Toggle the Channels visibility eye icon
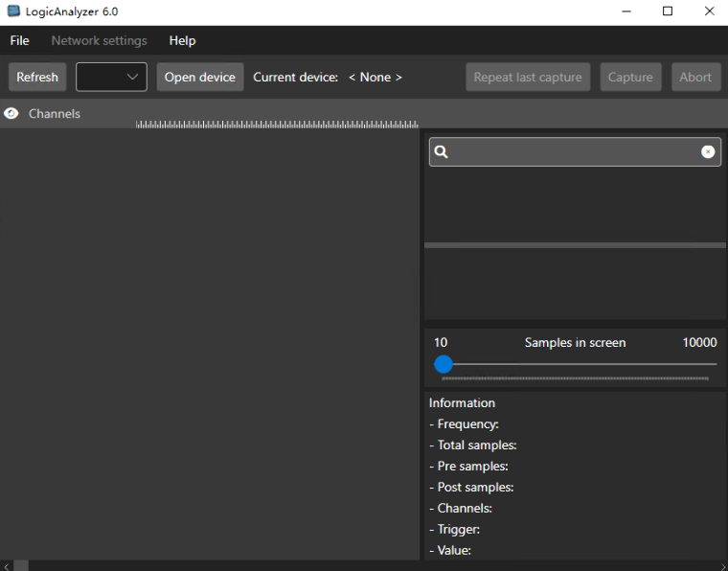The width and height of the screenshot is (728, 571). (11, 113)
